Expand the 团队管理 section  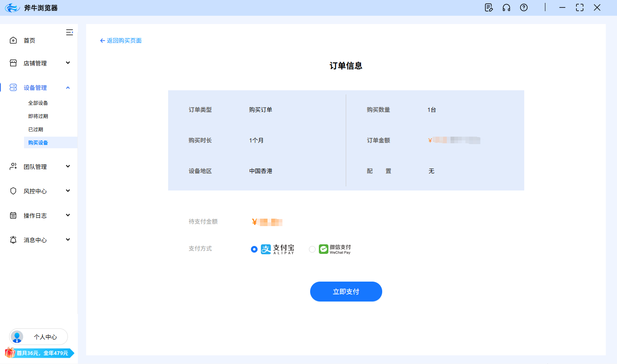click(x=67, y=166)
